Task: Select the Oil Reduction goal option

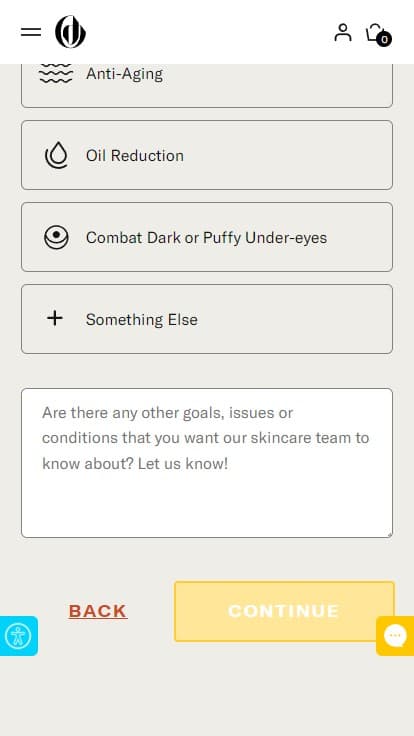Action: tap(207, 155)
